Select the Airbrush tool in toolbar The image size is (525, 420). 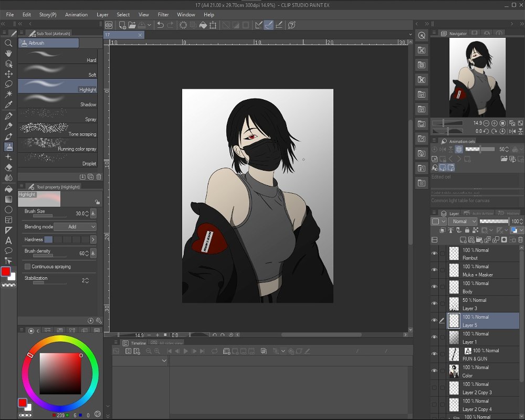click(8, 146)
